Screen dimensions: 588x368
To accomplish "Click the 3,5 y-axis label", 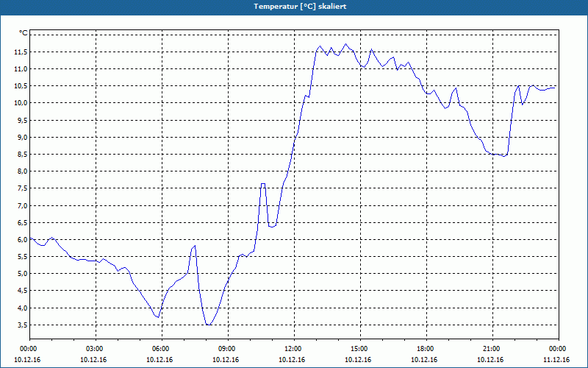I will pyautogui.click(x=22, y=325).
